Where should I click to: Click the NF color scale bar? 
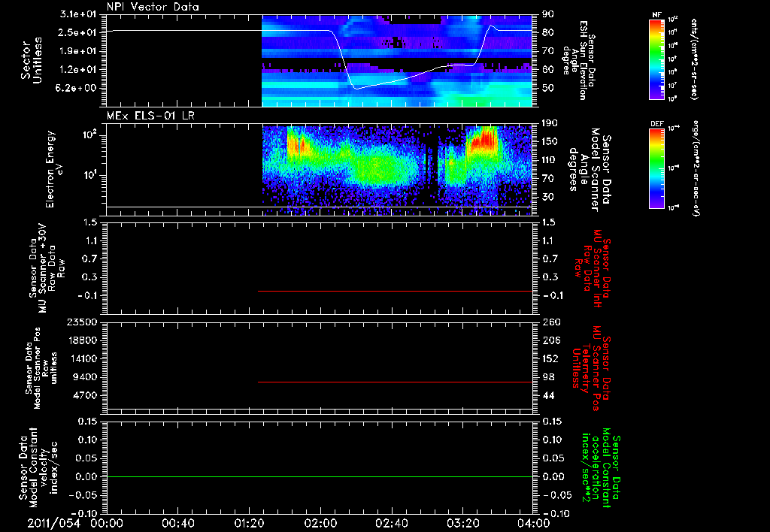[x=657, y=59]
